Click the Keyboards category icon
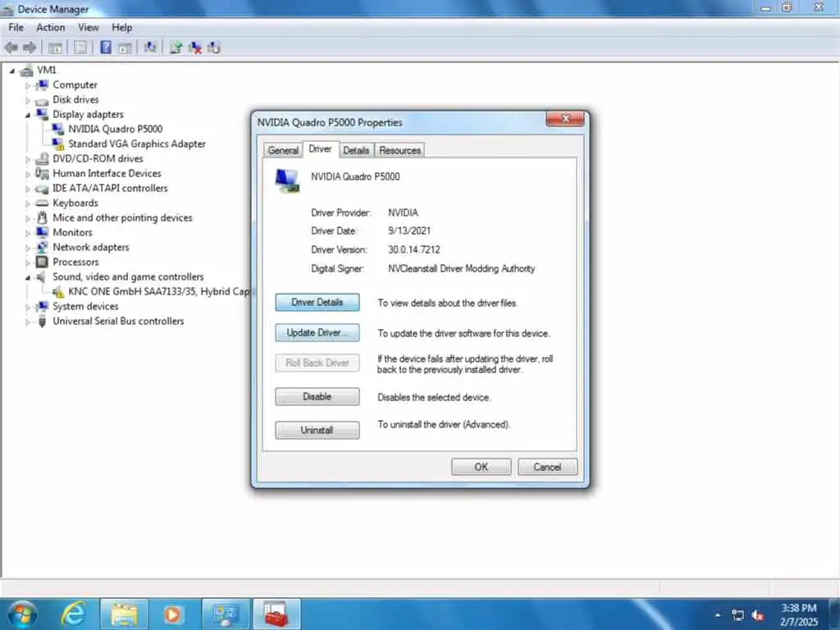 coord(43,203)
